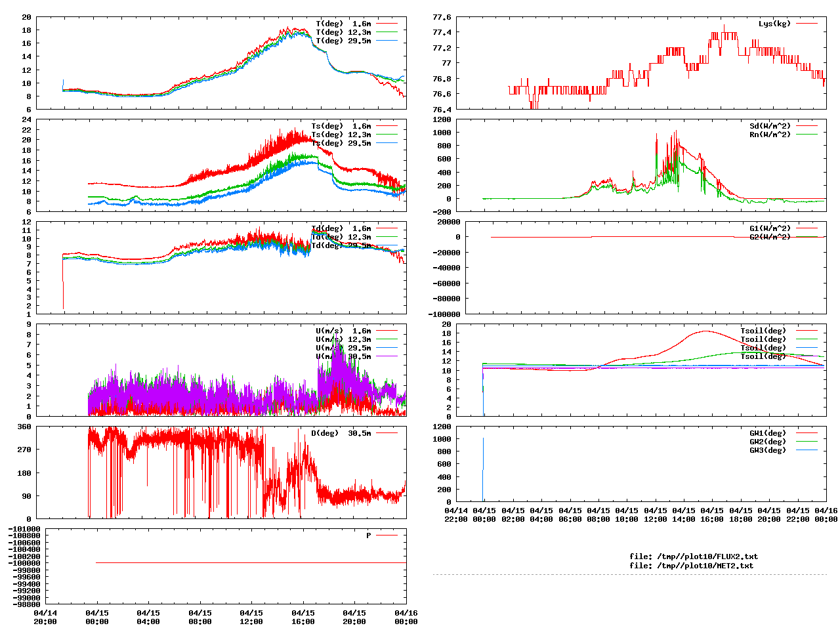This screenshot has height=630, width=840.
Task: Click the 'U(m/s) 29.5m' legend text
Action: point(343,348)
